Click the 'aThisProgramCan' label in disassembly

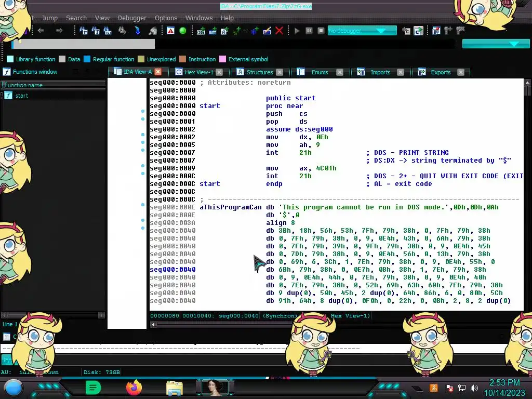[230, 207]
